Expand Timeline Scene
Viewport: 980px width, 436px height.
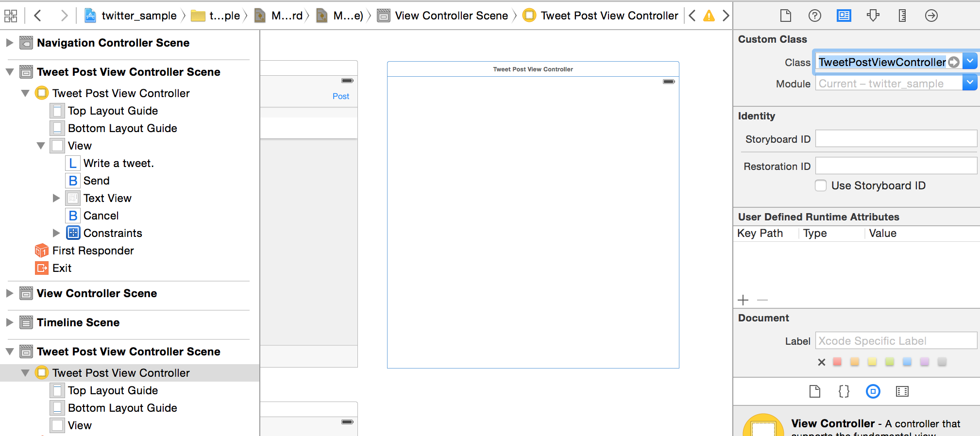pos(9,322)
